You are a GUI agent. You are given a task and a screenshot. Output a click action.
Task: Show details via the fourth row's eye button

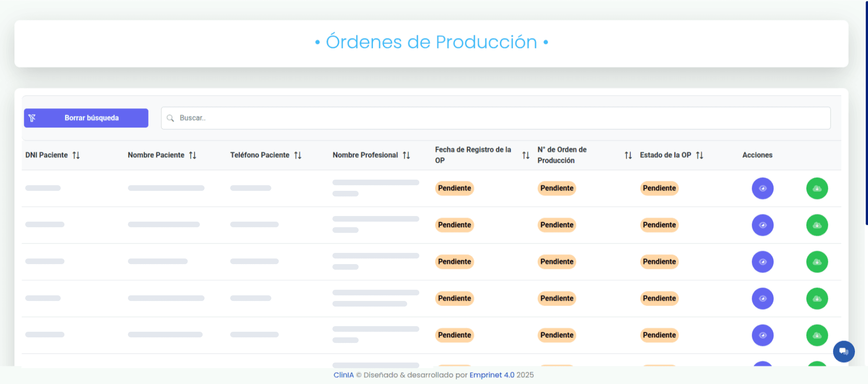(762, 299)
